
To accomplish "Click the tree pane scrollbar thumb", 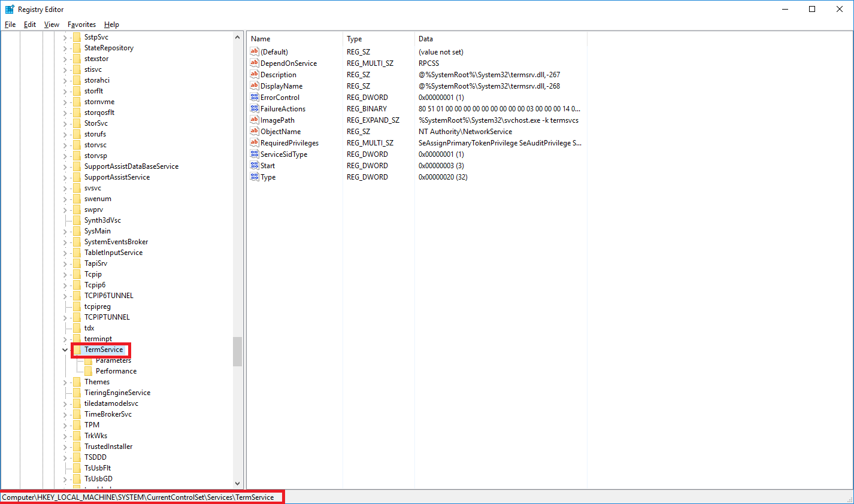I will (x=237, y=351).
